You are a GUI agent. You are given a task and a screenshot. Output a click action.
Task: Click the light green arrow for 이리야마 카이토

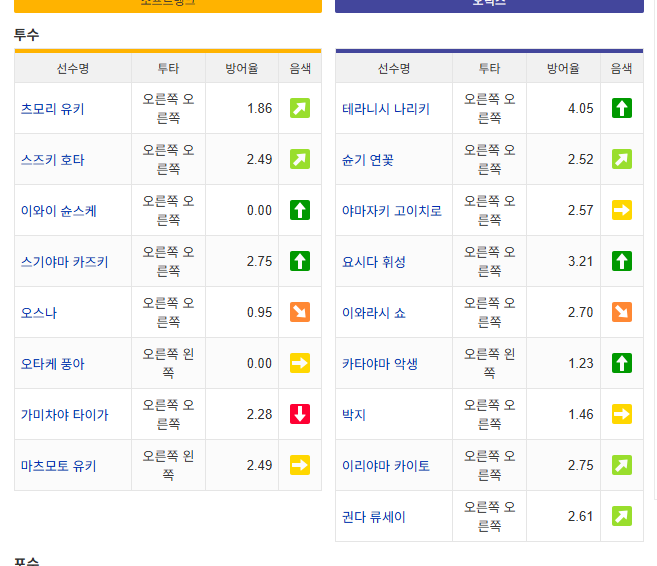(x=622, y=465)
